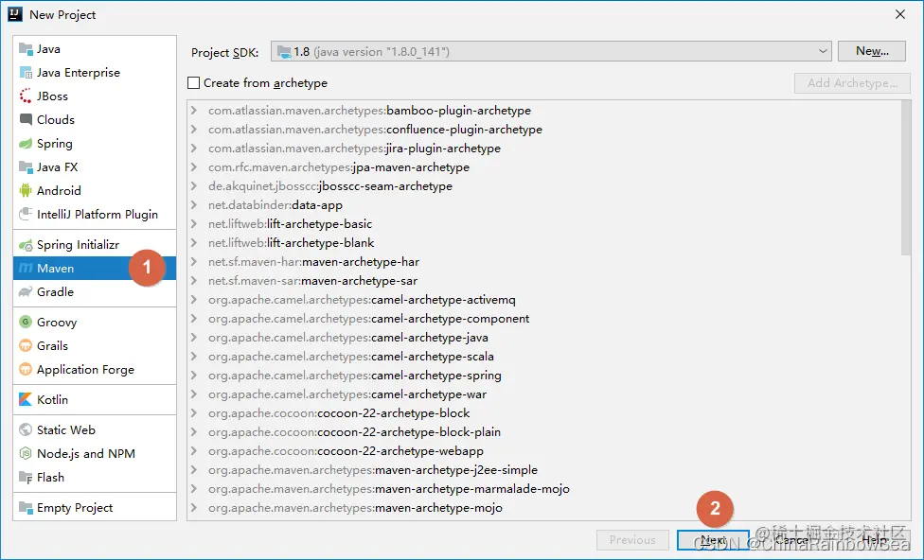Click the Spring Initializr icon
Viewport: 924px width, 560px height.
[26, 244]
